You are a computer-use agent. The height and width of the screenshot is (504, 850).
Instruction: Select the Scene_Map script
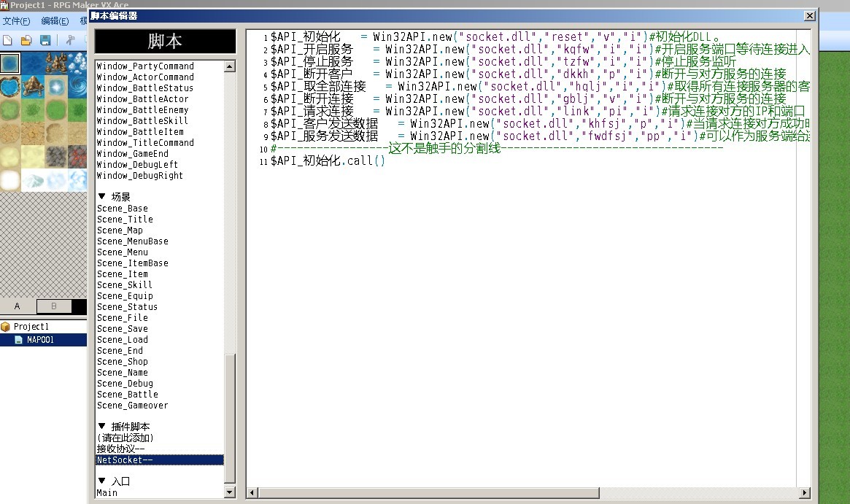[x=120, y=230]
